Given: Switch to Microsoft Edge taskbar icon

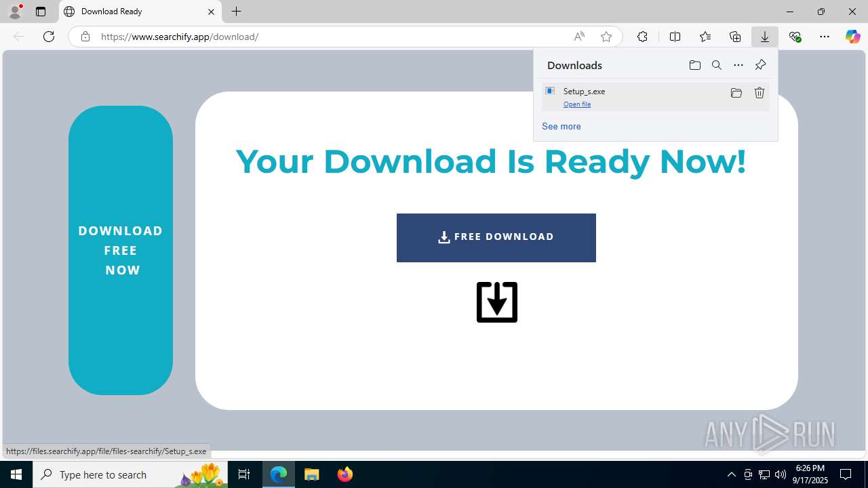Looking at the screenshot, I should pyautogui.click(x=279, y=474).
